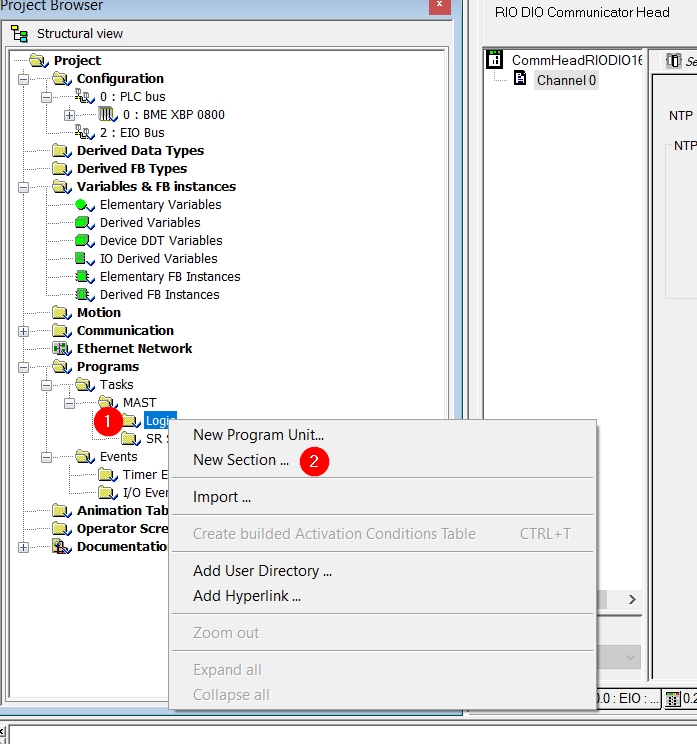Collapse the Configuration node

coord(23,79)
